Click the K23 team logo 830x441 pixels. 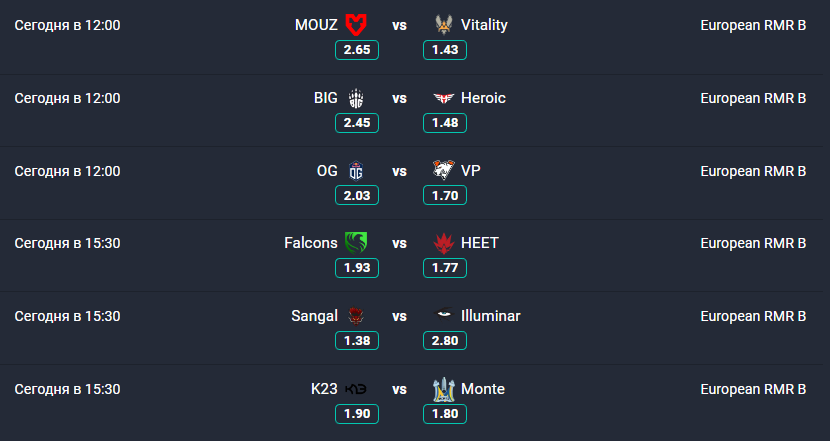pos(356,389)
